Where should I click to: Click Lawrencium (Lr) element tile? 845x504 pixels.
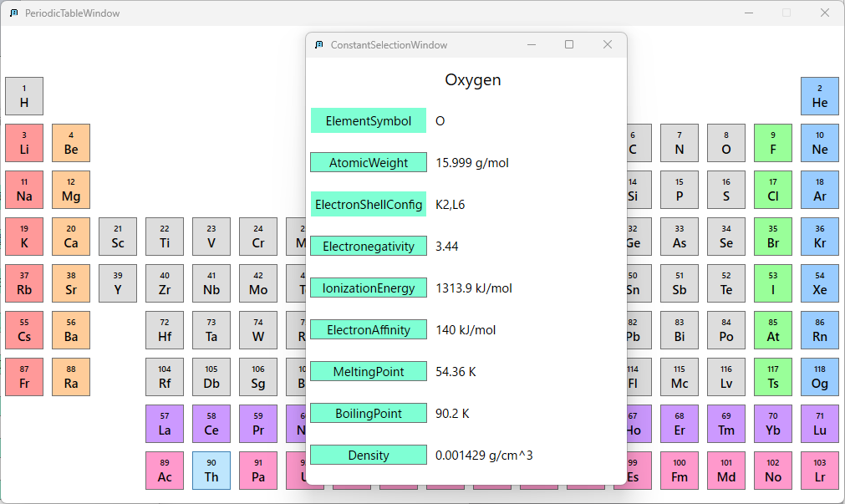pyautogui.click(x=820, y=471)
